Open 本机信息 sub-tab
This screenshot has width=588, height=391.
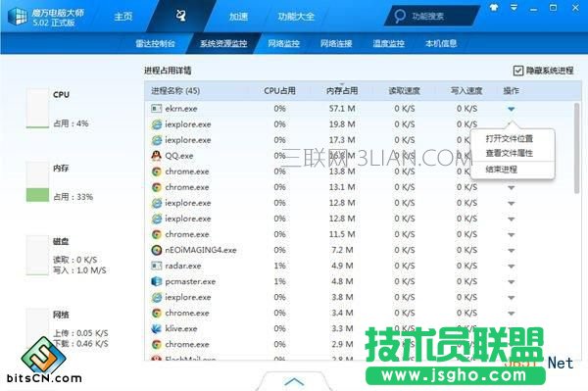point(441,43)
